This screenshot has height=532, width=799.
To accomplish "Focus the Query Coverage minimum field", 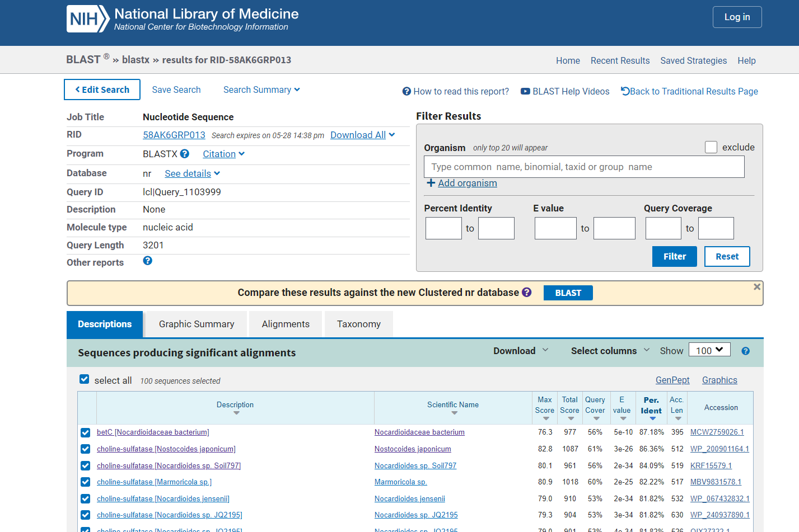I will [x=664, y=228].
